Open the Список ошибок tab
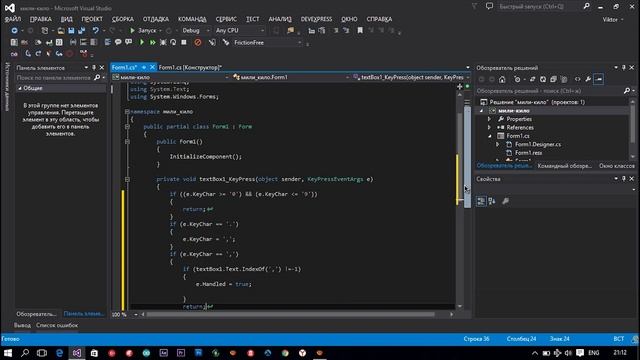Screen dimensions: 640x360 click(x=57, y=326)
